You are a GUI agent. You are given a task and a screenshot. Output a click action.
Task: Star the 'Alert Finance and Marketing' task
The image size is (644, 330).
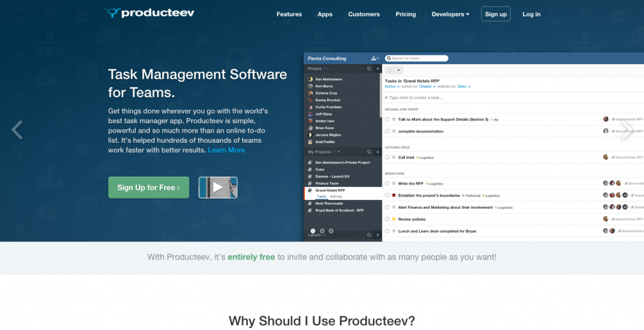394,207
